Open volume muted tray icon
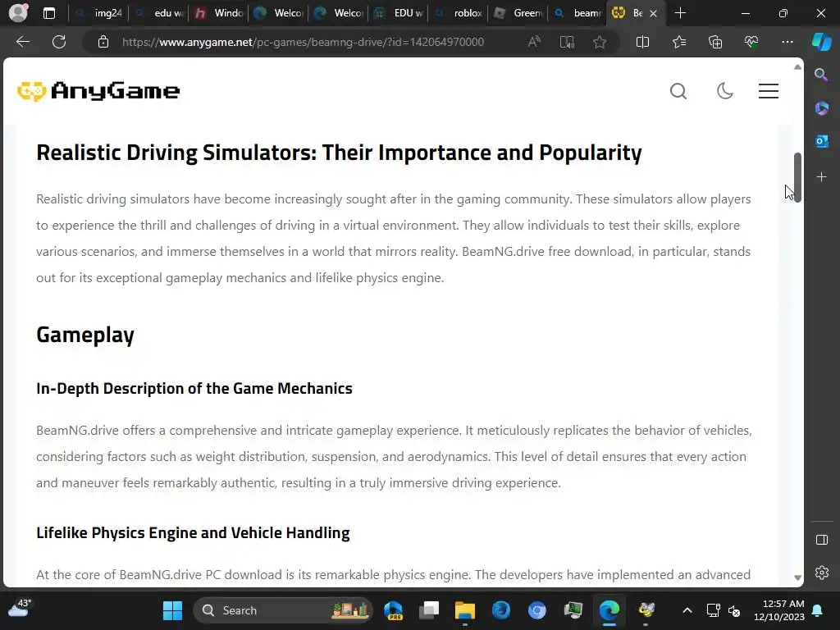This screenshot has height=630, width=840. pyautogui.click(x=734, y=610)
